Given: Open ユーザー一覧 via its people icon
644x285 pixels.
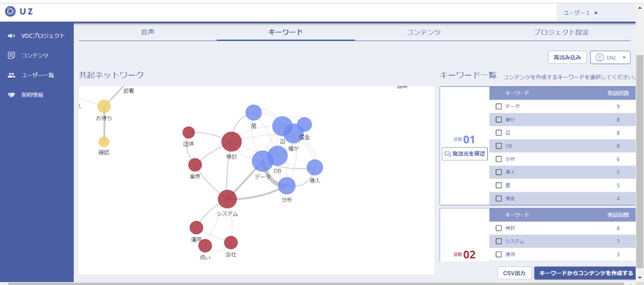Looking at the screenshot, I should (x=12, y=75).
